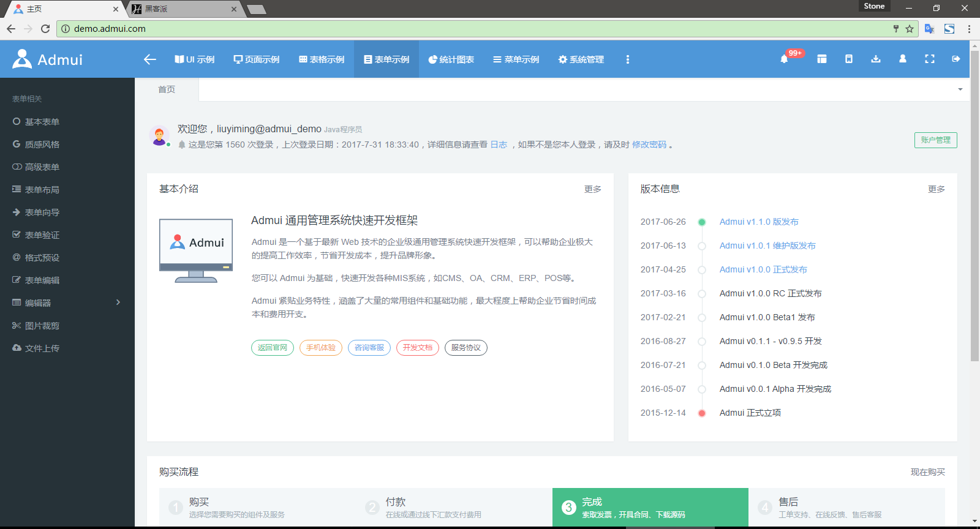
Task: Click the 现在购买 link
Action: coord(928,472)
